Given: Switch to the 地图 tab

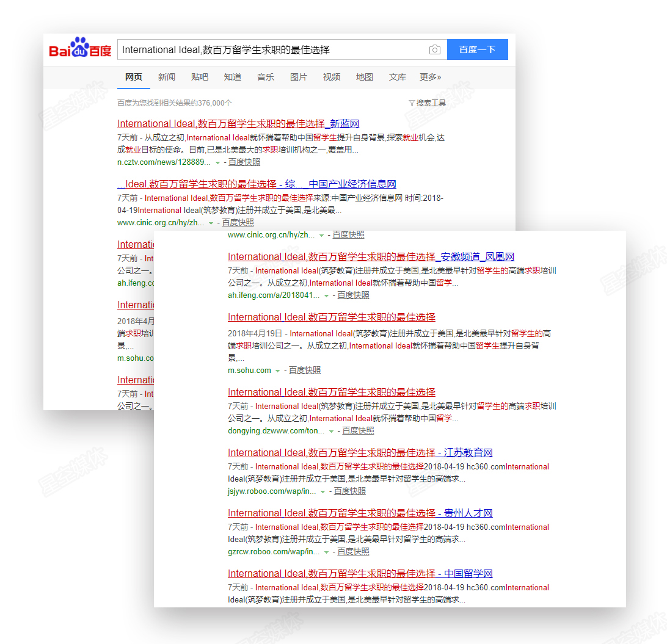Looking at the screenshot, I should pos(364,77).
